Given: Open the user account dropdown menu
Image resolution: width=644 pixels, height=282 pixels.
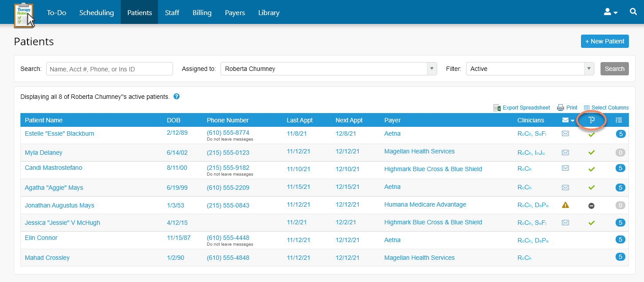Looking at the screenshot, I should click(611, 12).
